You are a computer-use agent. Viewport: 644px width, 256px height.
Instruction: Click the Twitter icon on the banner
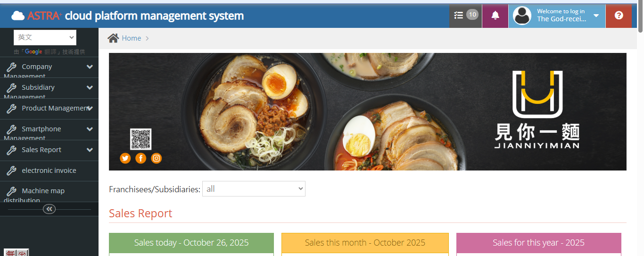125,158
